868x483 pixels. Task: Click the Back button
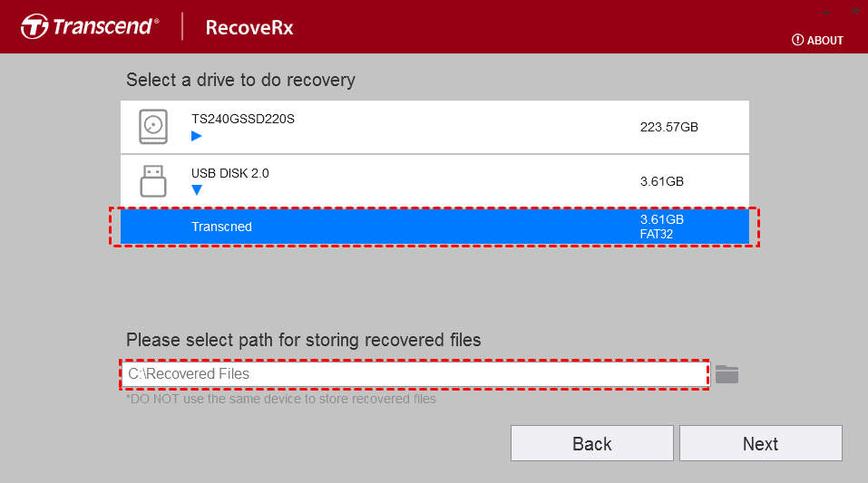pyautogui.click(x=591, y=443)
